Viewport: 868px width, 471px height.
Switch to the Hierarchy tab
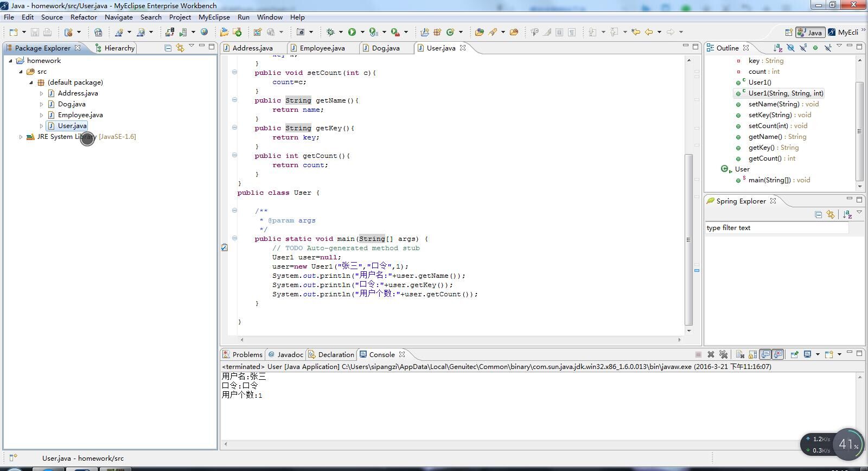[x=114, y=48]
